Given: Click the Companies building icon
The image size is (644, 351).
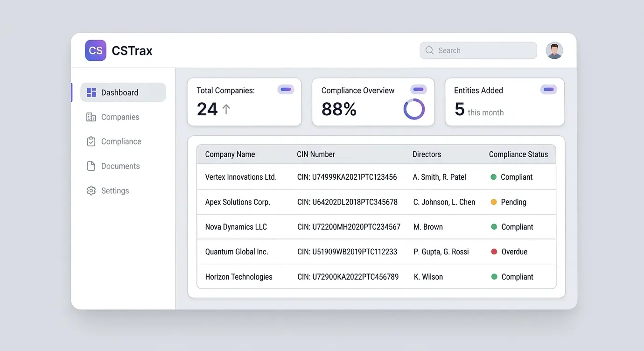Looking at the screenshot, I should (x=91, y=117).
